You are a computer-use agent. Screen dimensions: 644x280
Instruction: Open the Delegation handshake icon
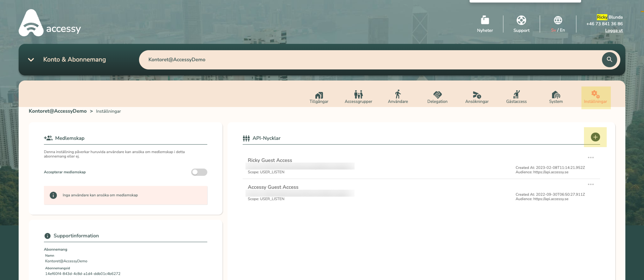pos(437,95)
